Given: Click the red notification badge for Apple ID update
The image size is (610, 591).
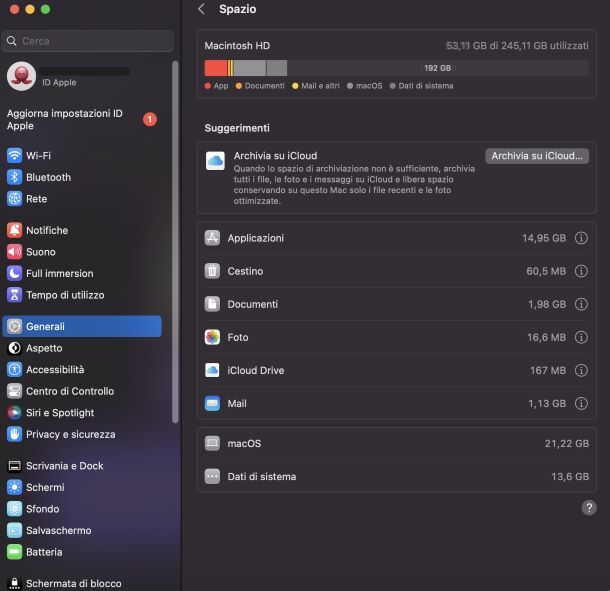Looking at the screenshot, I should coord(150,119).
